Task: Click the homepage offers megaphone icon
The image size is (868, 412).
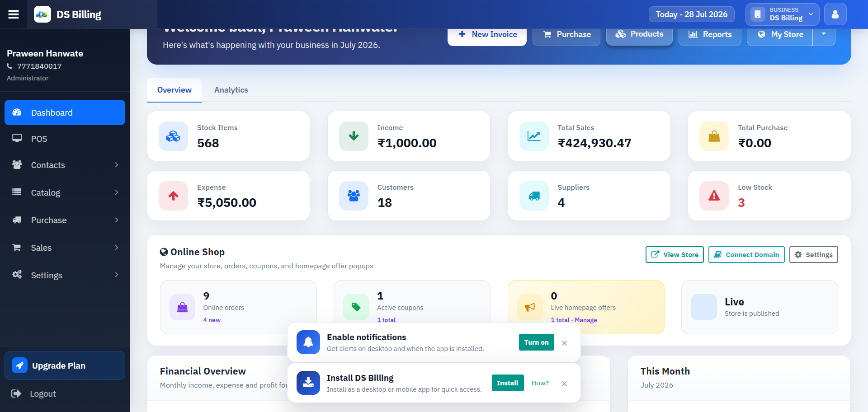Action: click(x=530, y=307)
